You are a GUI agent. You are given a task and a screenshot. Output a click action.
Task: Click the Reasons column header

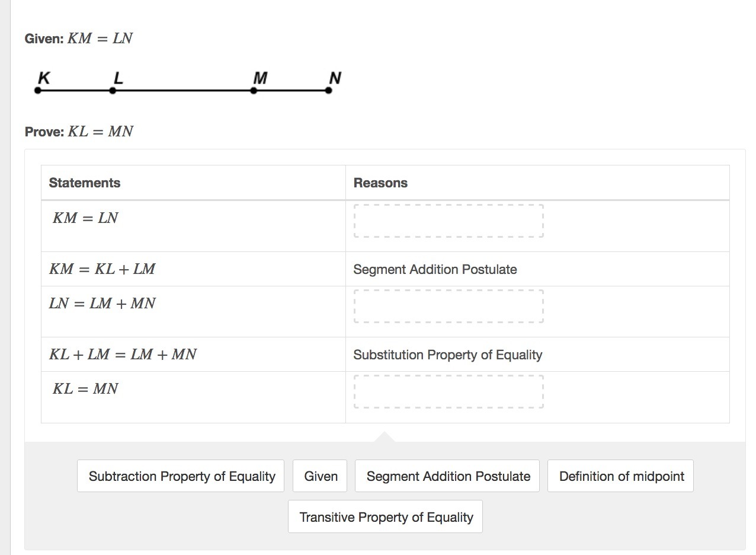pos(380,183)
